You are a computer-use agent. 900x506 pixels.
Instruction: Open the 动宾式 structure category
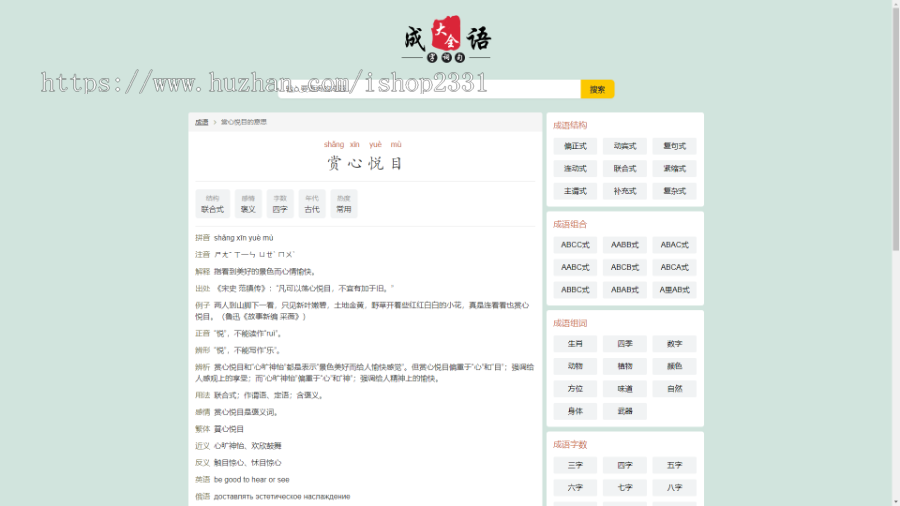(625, 146)
